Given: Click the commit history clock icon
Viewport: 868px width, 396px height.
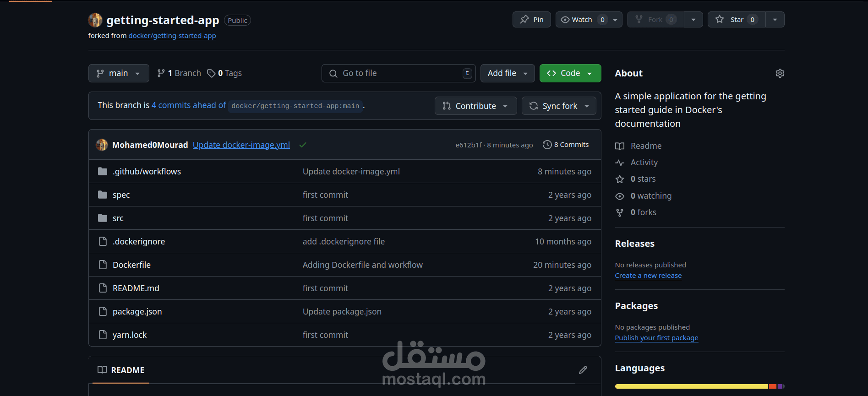Looking at the screenshot, I should (x=547, y=145).
